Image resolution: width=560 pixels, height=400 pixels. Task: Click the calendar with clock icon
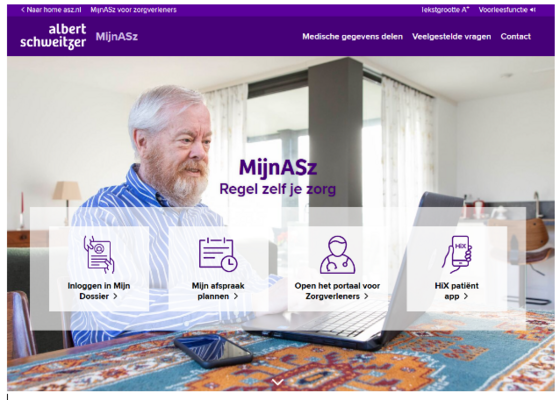[x=218, y=254]
